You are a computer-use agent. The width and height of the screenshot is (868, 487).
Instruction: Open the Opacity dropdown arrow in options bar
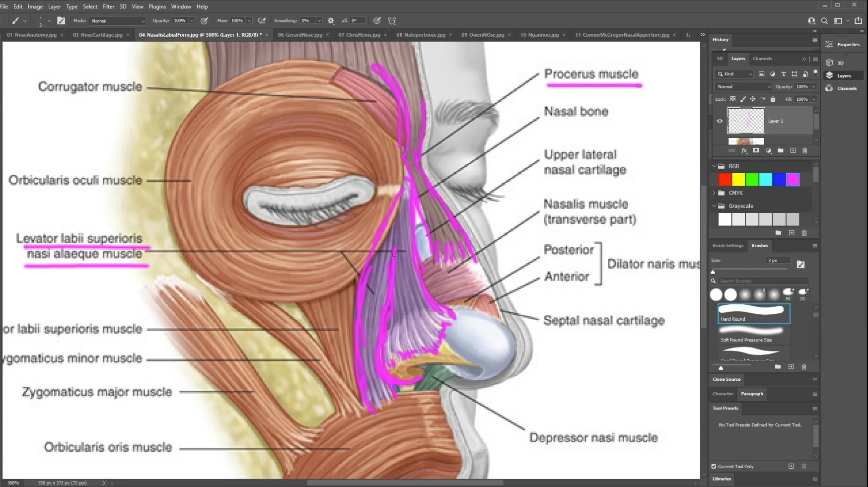(192, 21)
